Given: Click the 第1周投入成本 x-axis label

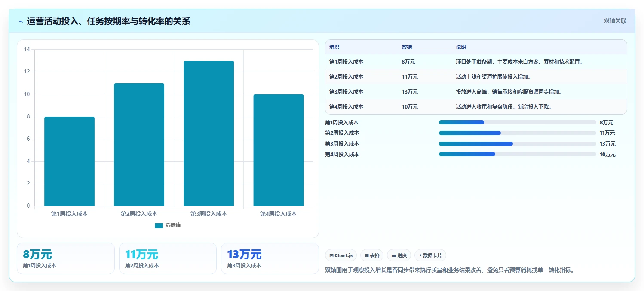Looking at the screenshot, I should point(69,214).
